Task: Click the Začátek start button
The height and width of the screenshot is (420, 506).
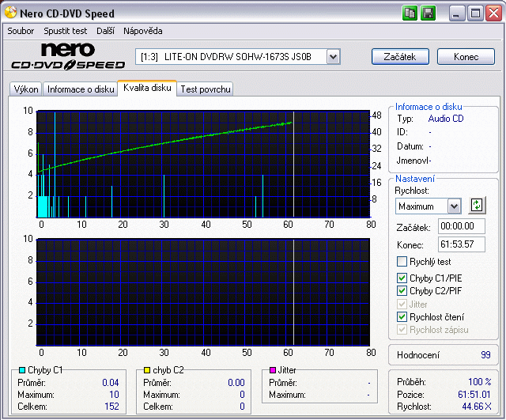Action: point(400,57)
